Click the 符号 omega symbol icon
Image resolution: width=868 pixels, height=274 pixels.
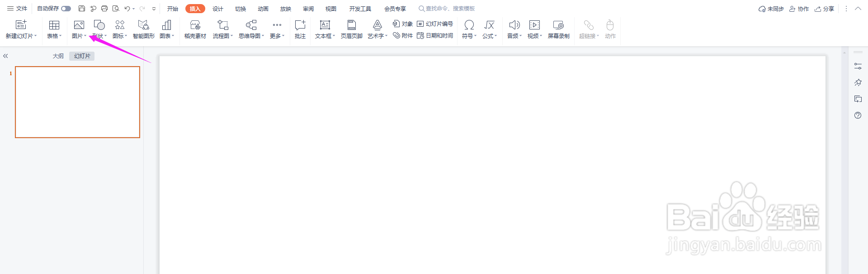[x=469, y=25]
